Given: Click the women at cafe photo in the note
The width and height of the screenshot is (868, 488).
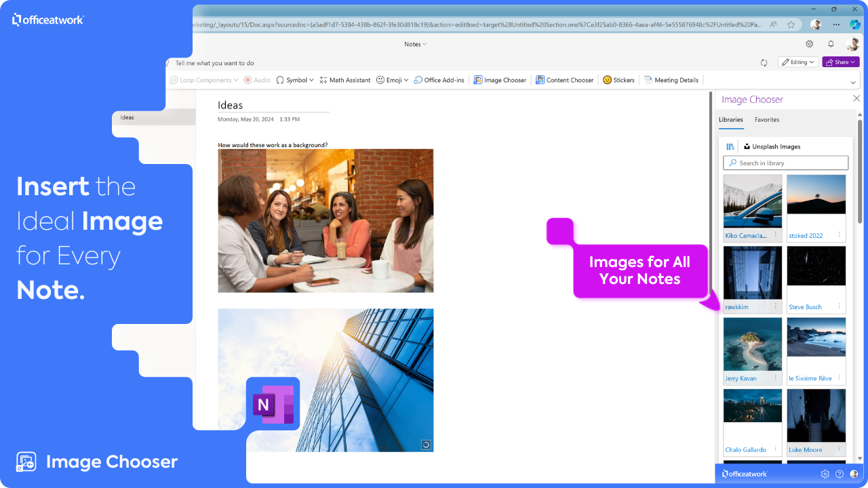Looking at the screenshot, I should tap(325, 221).
